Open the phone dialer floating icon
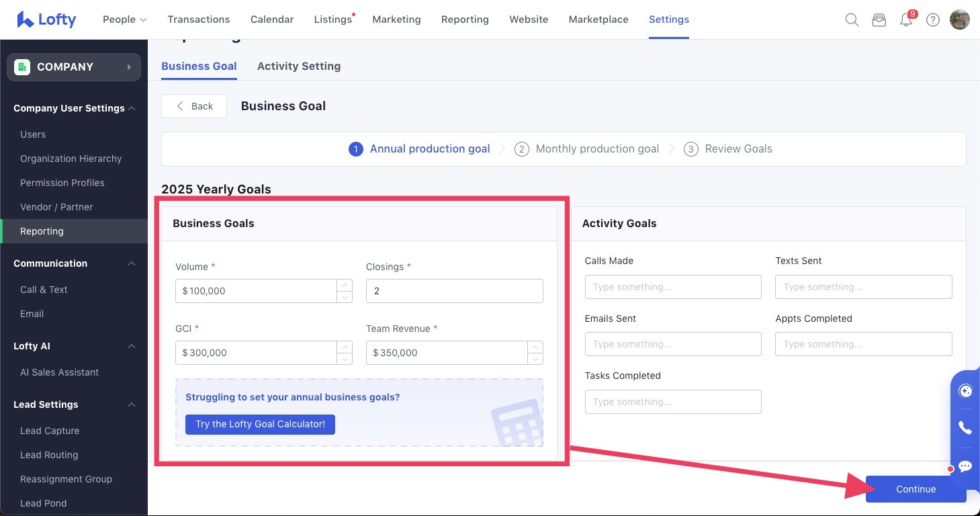The height and width of the screenshot is (516, 980). click(x=965, y=428)
